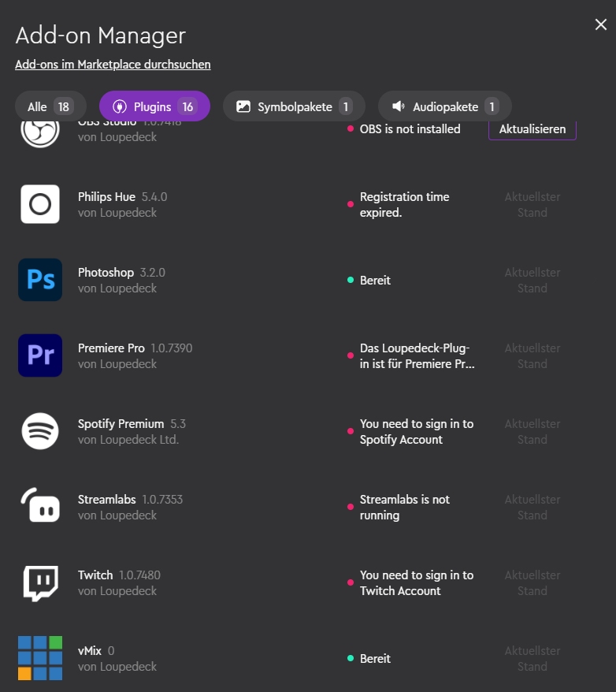Click the Premiere Pro version 1.0.7390
The image size is (616, 692).
click(172, 348)
